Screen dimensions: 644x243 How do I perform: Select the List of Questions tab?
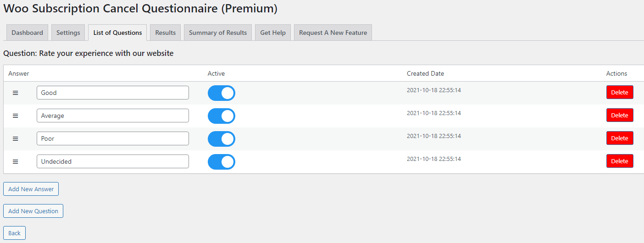pos(117,33)
